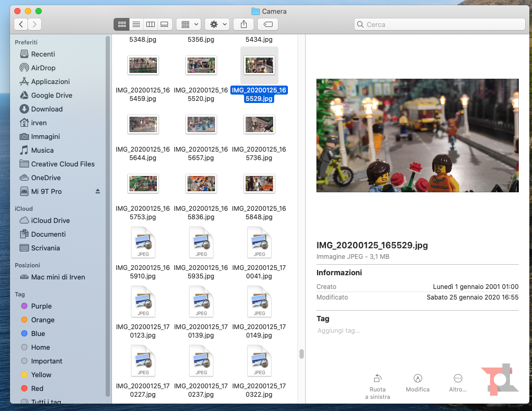Open AirDrop in the sidebar
The height and width of the screenshot is (411, 532).
pos(43,68)
